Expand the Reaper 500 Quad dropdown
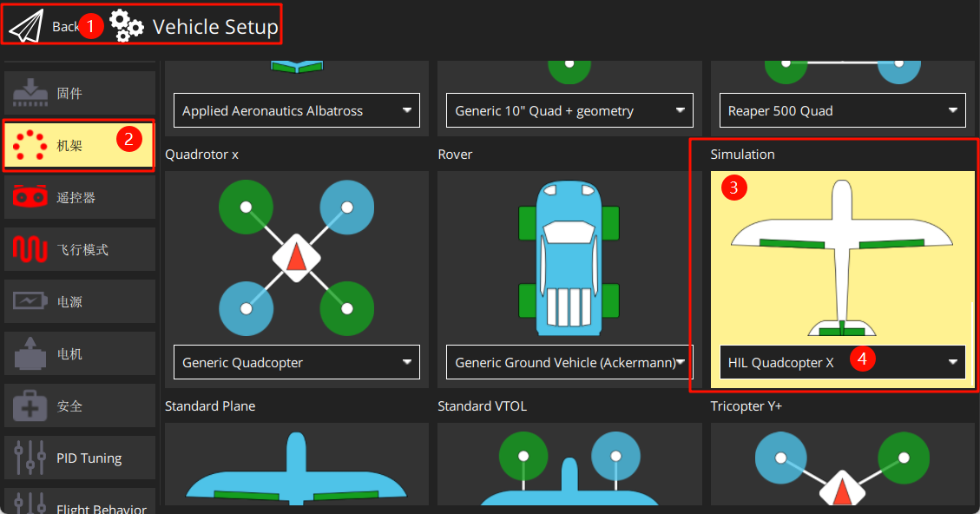980x514 pixels. coord(842,110)
